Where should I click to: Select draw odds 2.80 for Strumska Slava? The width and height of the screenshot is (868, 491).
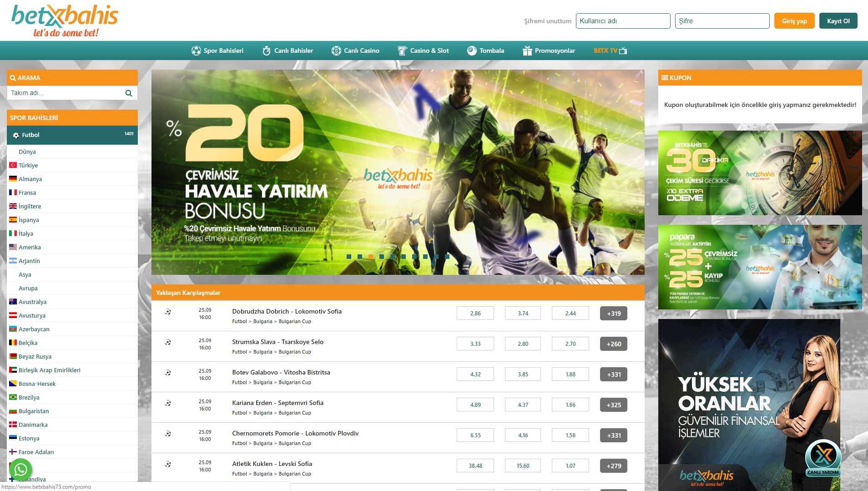[x=523, y=344]
